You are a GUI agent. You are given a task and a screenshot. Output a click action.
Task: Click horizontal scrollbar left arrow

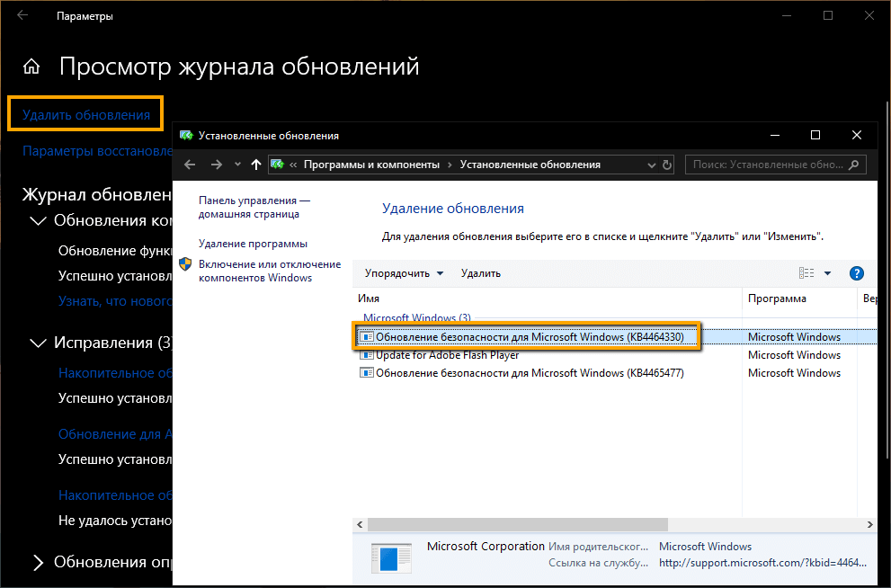[x=360, y=524]
